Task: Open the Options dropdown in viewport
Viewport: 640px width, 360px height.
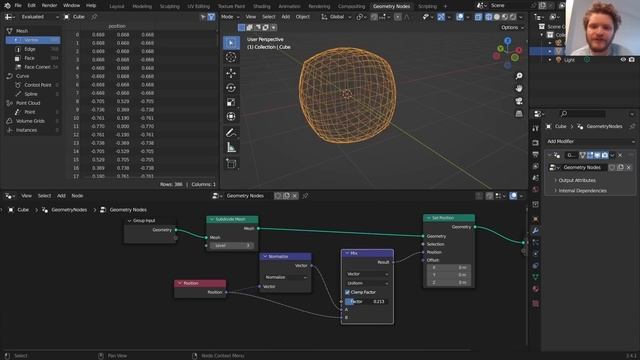Action: pyautogui.click(x=512, y=27)
